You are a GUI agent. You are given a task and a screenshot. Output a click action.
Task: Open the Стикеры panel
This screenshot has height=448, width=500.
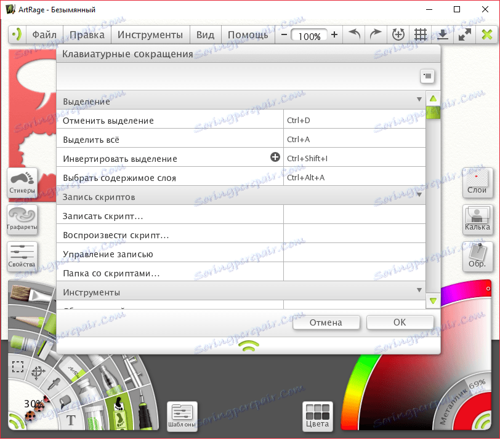tap(22, 183)
